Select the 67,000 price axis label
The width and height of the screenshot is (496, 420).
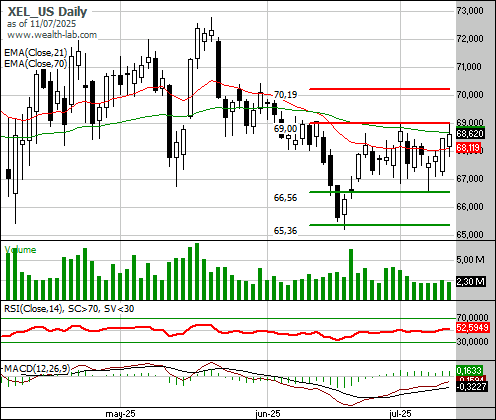click(470, 179)
